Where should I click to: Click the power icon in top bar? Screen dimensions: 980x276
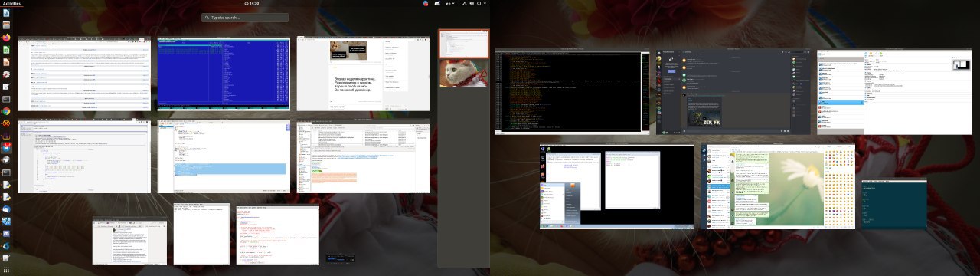[x=479, y=3]
